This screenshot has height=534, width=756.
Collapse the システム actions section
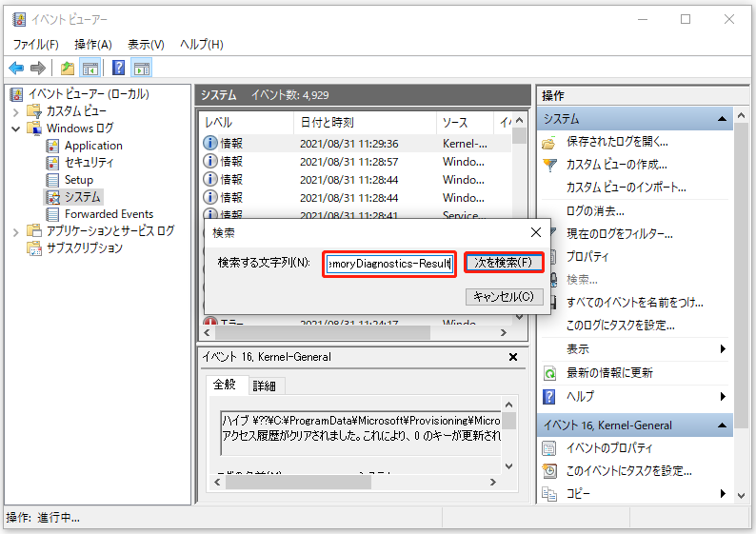coord(723,119)
